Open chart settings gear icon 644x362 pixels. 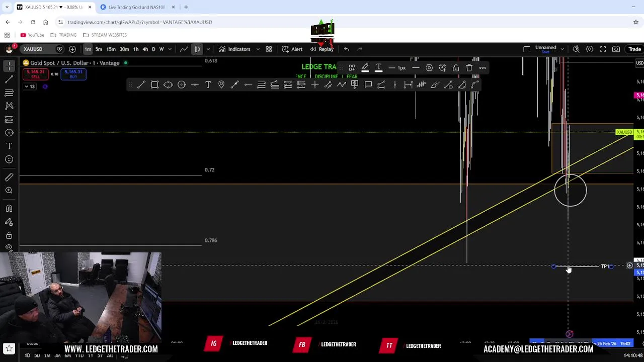coord(589,49)
